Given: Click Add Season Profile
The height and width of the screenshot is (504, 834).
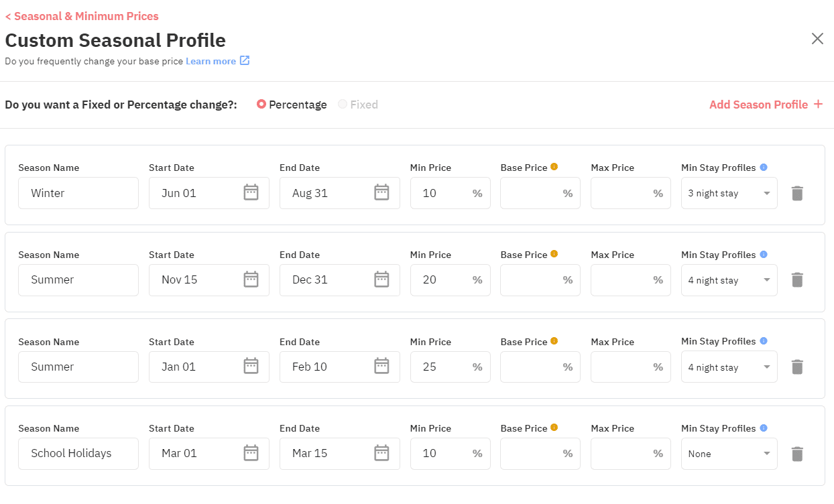Looking at the screenshot, I should tap(766, 105).
